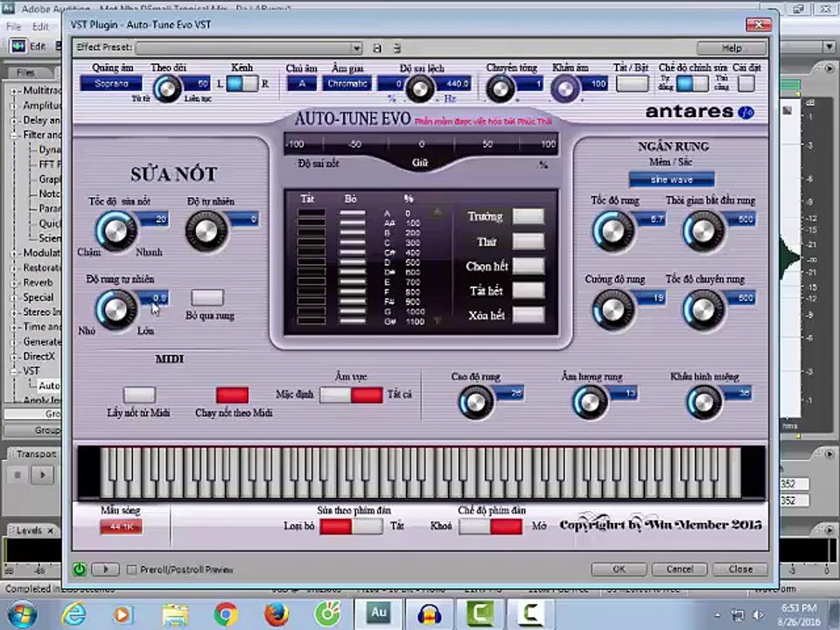This screenshot has width=840, height=630.
Task: Click the antares logo icon
Action: [x=745, y=112]
